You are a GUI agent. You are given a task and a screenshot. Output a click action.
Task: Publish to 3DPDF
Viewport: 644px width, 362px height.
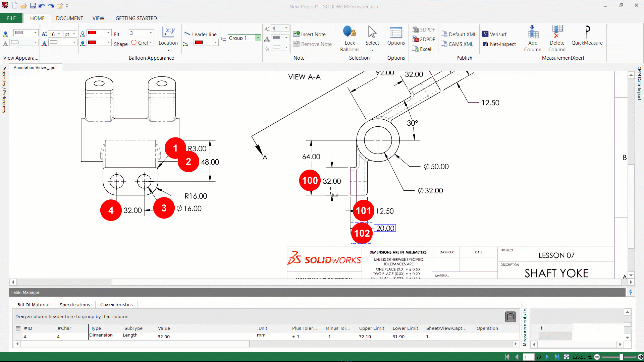(424, 29)
